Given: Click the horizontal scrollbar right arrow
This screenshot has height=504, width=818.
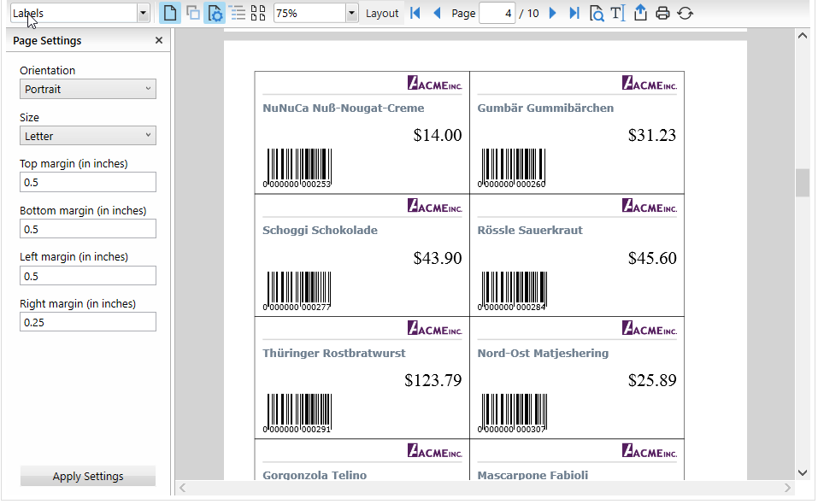Looking at the screenshot, I should [787, 488].
